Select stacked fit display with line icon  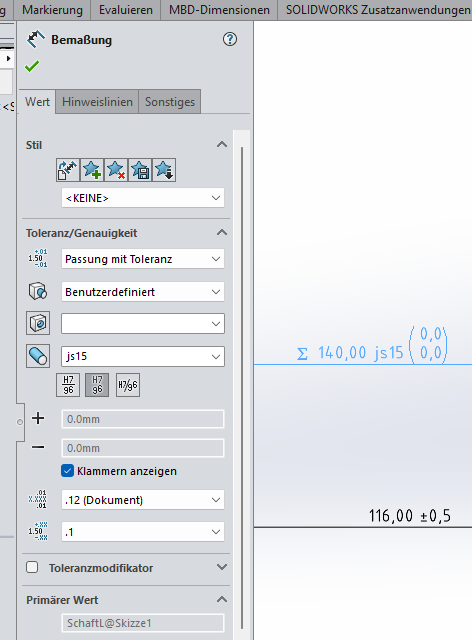[x=68, y=385]
